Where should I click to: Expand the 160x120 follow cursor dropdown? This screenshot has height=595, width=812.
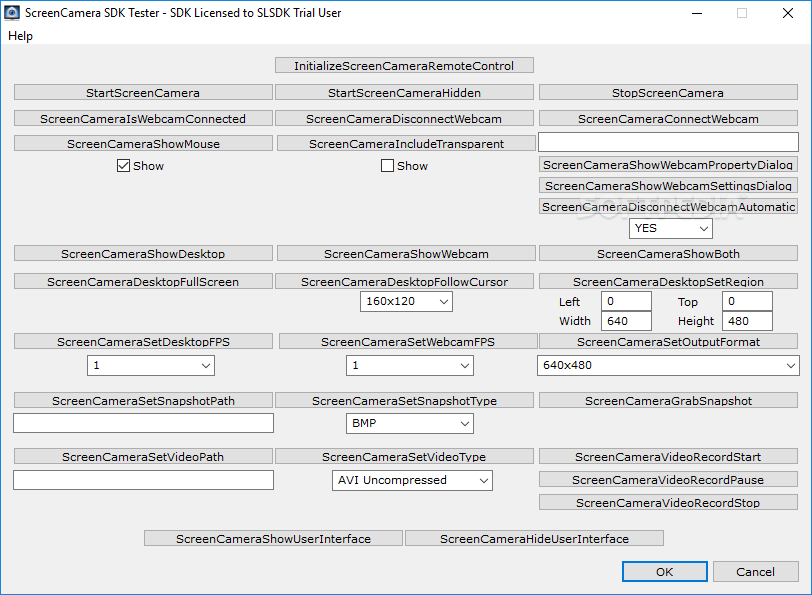click(x=406, y=301)
